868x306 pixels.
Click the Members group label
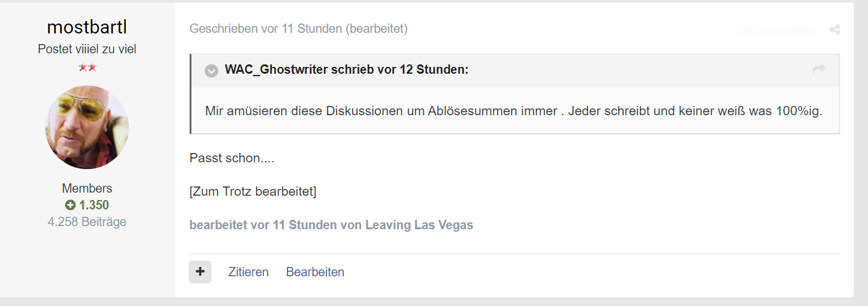click(x=87, y=188)
